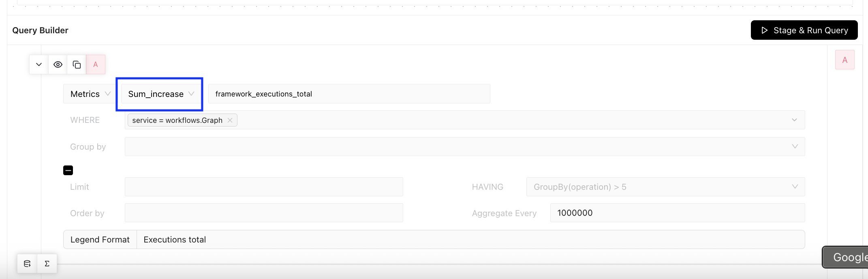Collapse query A with chevron icon
Screen dimensions: 868x279
tap(39, 64)
